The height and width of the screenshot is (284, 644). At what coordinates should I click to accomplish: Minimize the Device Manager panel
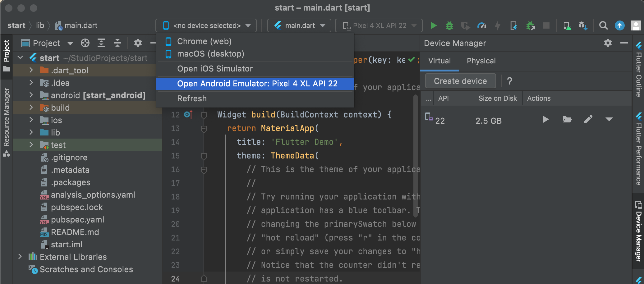tap(624, 43)
